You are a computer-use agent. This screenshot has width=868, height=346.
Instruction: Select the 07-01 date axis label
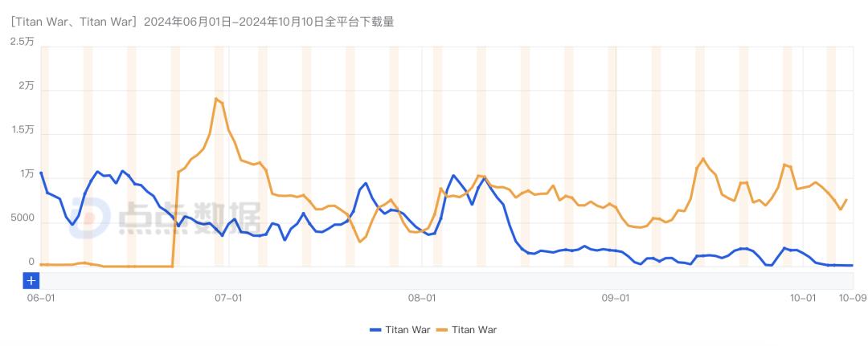pyautogui.click(x=228, y=298)
